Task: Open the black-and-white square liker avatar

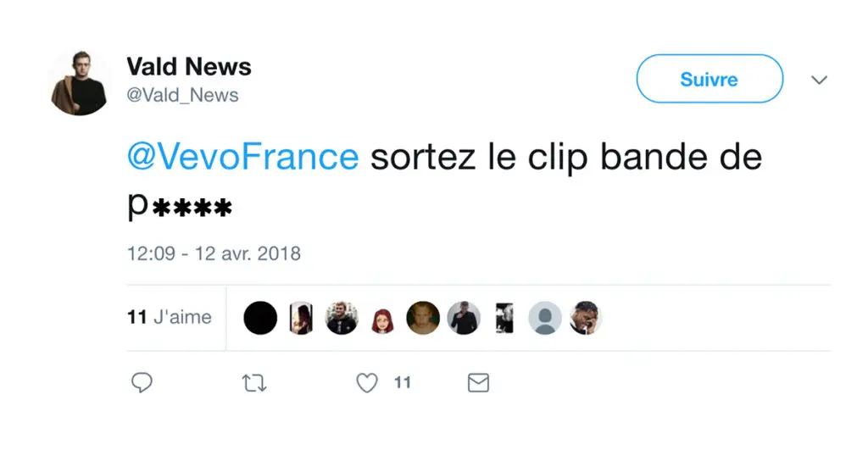Action: click(504, 318)
